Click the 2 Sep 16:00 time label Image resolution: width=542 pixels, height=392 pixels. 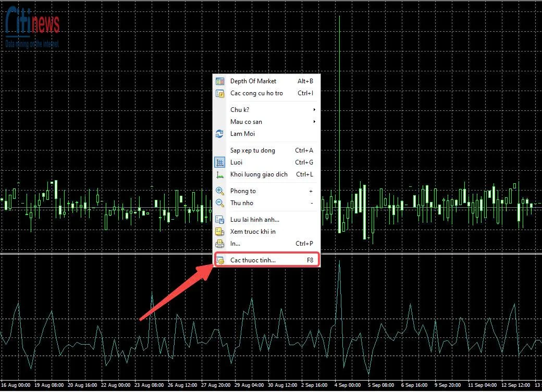(x=314, y=385)
